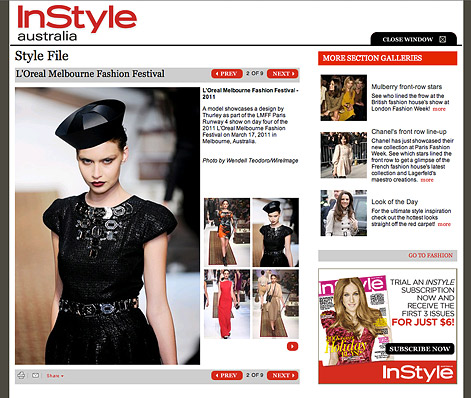This screenshot has width=471, height=398.
Task: Click the InStyle australia logo
Action: point(77,23)
